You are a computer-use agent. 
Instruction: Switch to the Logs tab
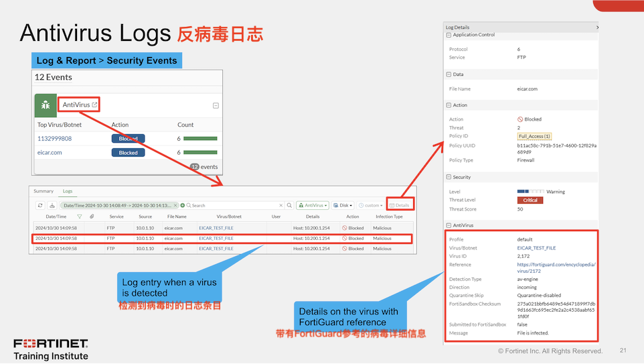click(68, 191)
